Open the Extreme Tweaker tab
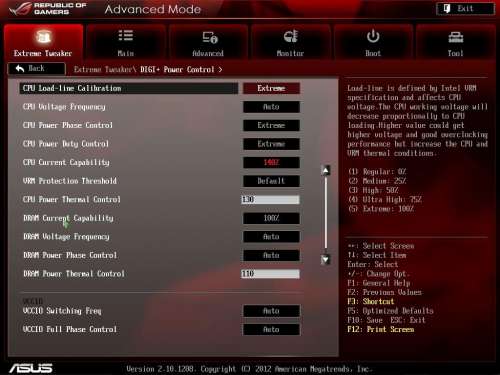Viewport: 500px width, 375px height. [x=43, y=42]
